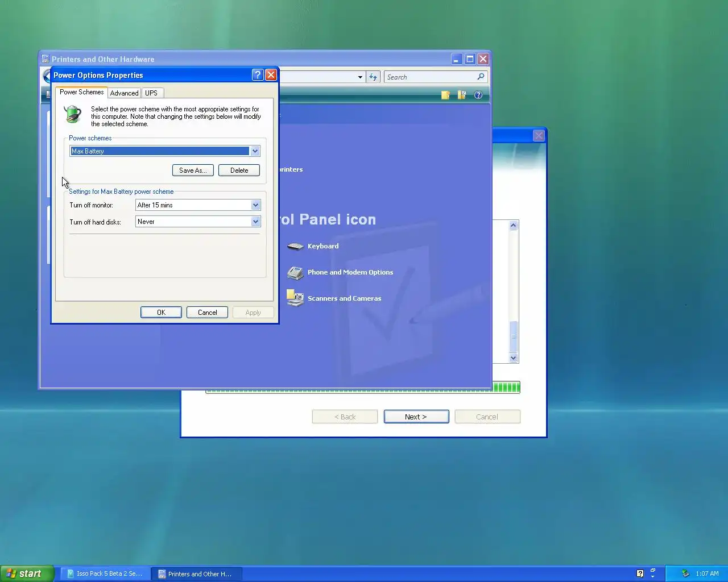Click the Keyboard link

[323, 246]
